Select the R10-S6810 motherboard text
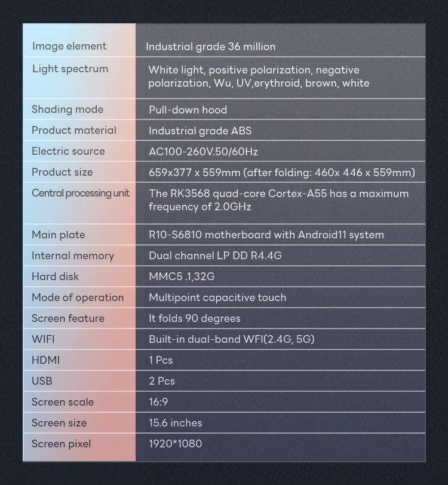The height and width of the screenshot is (485, 448). (x=266, y=235)
